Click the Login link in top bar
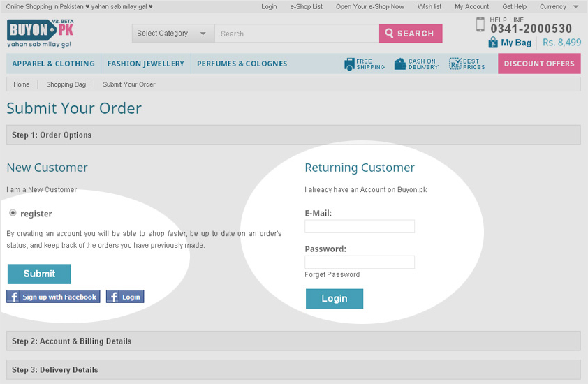The height and width of the screenshot is (384, 588). (269, 6)
